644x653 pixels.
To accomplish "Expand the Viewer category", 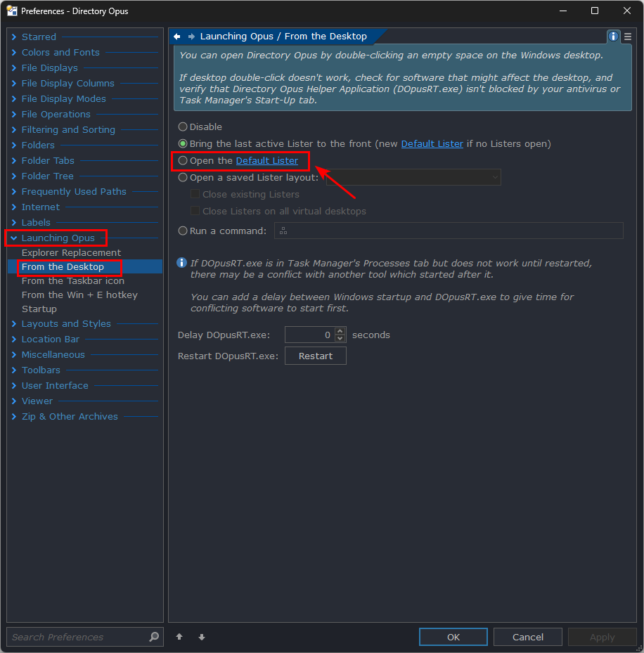I will (x=14, y=401).
